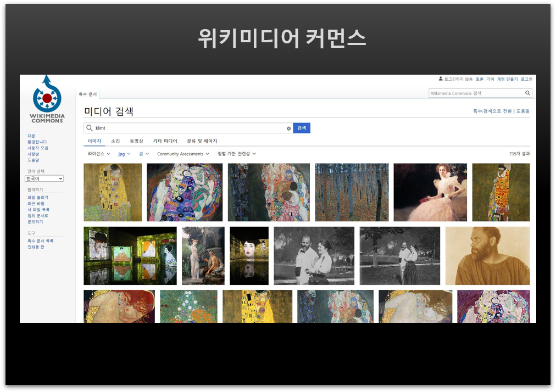Open the 환영합니다 sidebar link

pyautogui.click(x=37, y=142)
